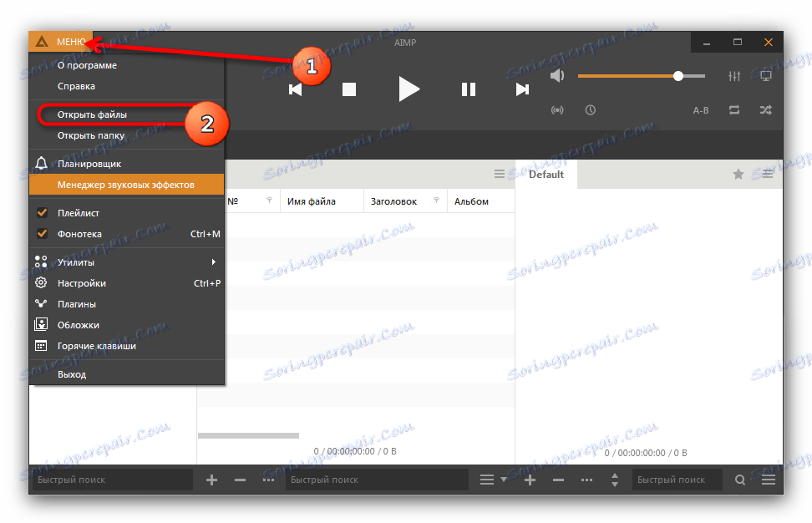Viewport: 812px width, 523px height.
Task: Sort by Альбом column
Action: click(471, 201)
